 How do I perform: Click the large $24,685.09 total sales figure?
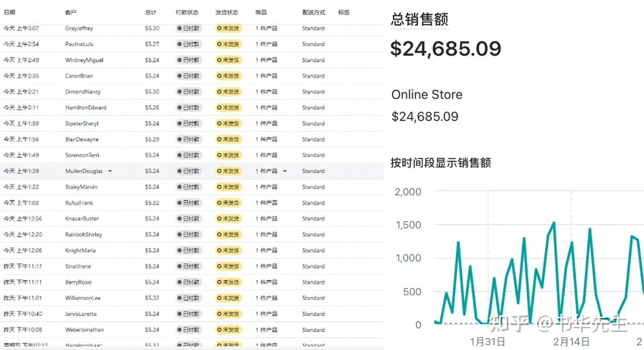tap(446, 49)
